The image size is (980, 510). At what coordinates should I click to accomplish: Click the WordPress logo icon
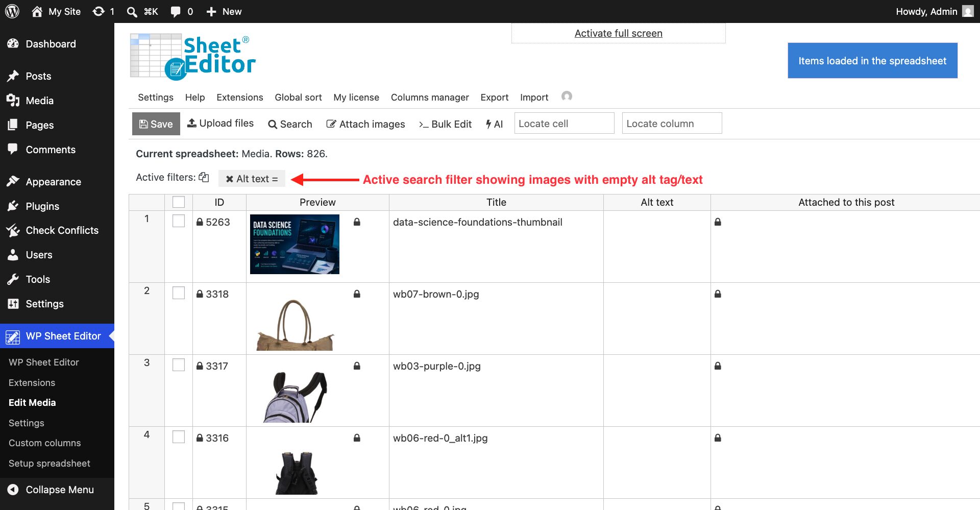[x=12, y=11]
